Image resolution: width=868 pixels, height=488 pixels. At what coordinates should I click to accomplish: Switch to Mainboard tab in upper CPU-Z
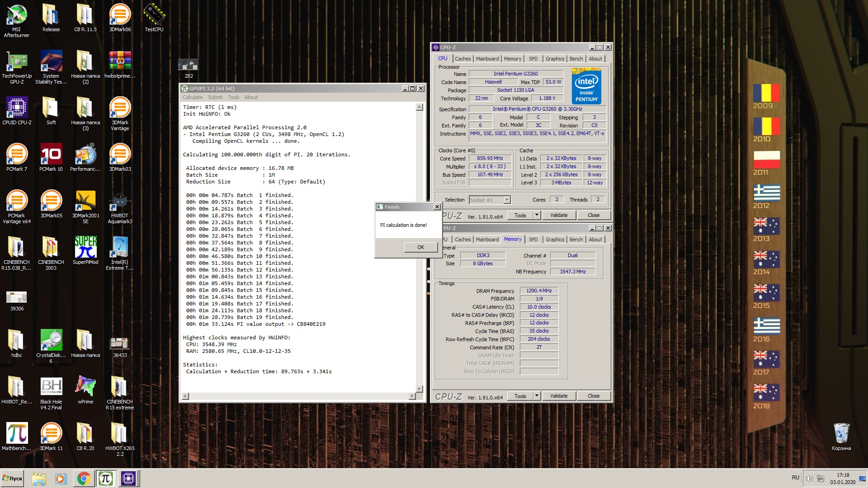coord(487,59)
